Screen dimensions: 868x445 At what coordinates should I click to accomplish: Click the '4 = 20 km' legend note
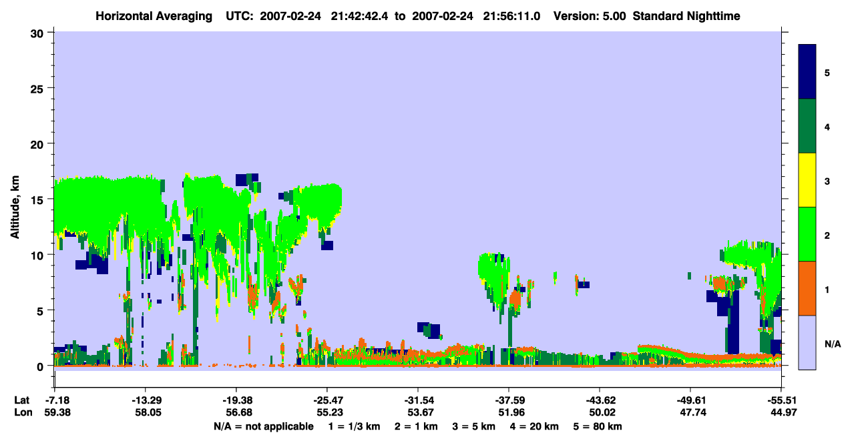tap(535, 426)
